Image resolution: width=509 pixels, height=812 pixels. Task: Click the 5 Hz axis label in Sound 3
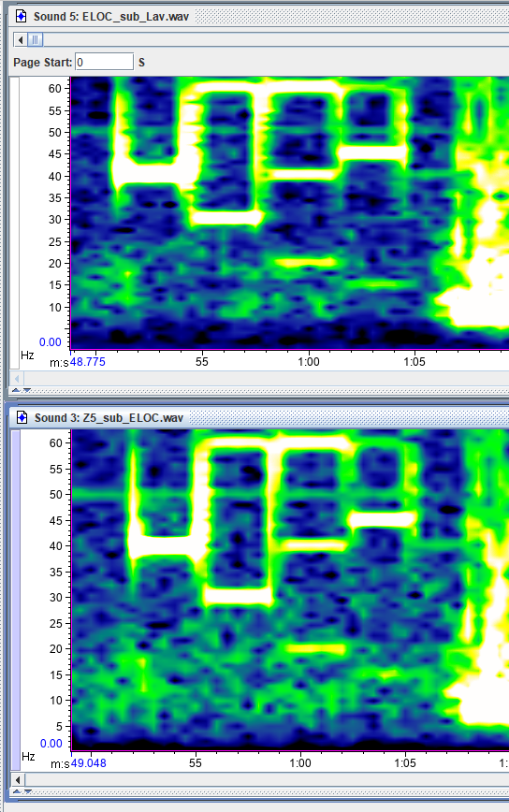59,726
